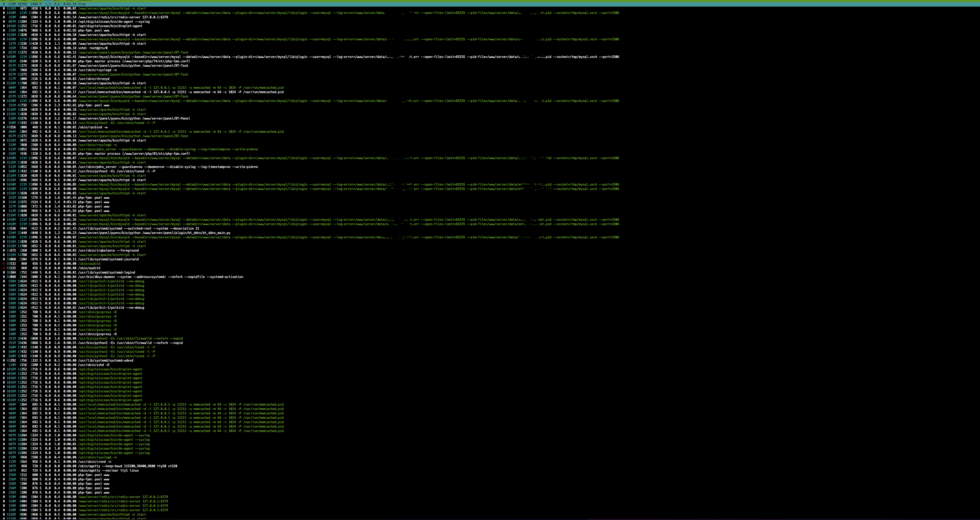Select the php-fpm master process for php/74

(134, 61)
